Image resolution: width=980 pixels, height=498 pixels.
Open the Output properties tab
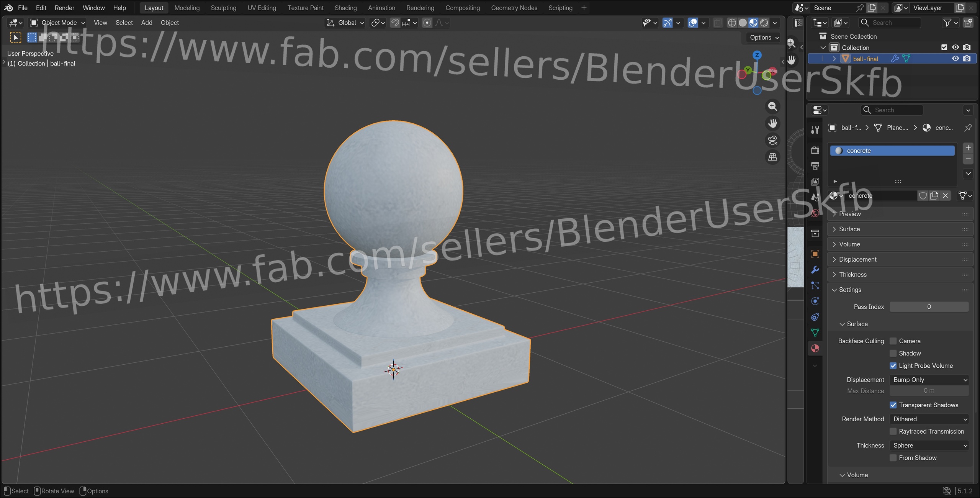pyautogui.click(x=815, y=166)
